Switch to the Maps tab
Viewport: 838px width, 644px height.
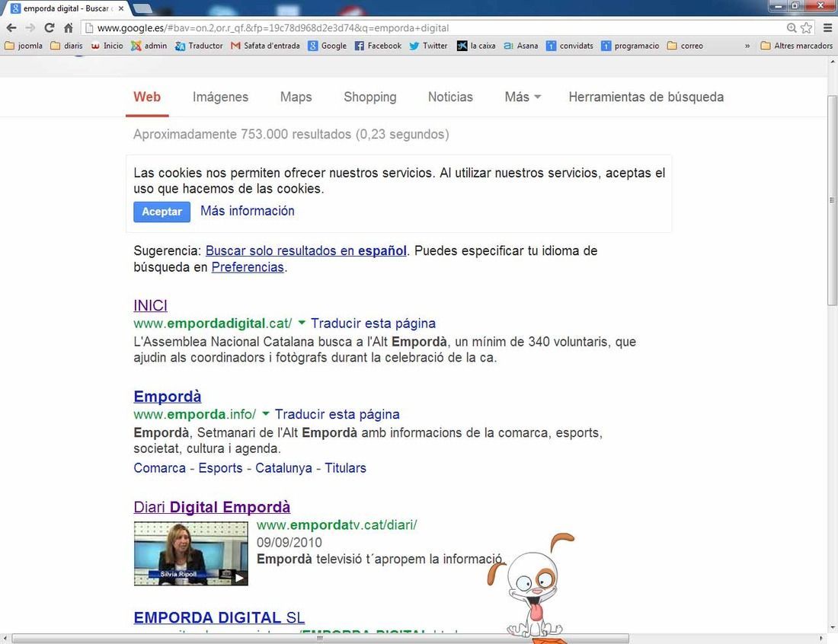(296, 97)
